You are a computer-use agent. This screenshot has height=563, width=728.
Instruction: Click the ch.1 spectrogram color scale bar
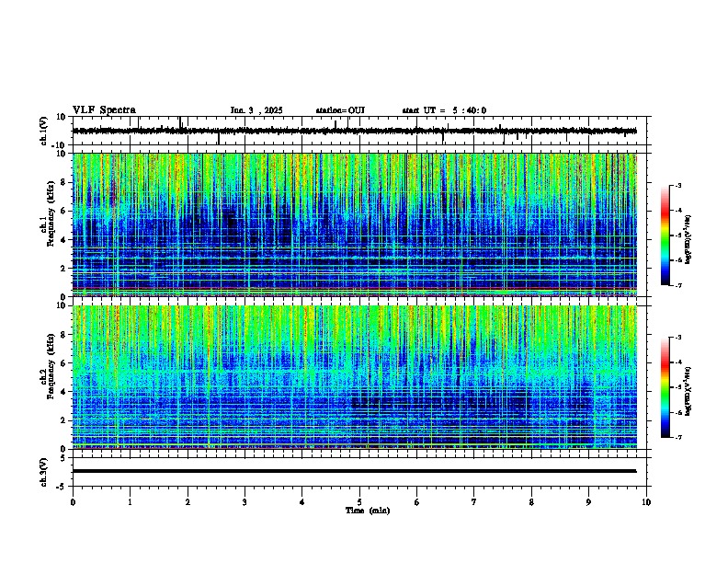[665, 236]
